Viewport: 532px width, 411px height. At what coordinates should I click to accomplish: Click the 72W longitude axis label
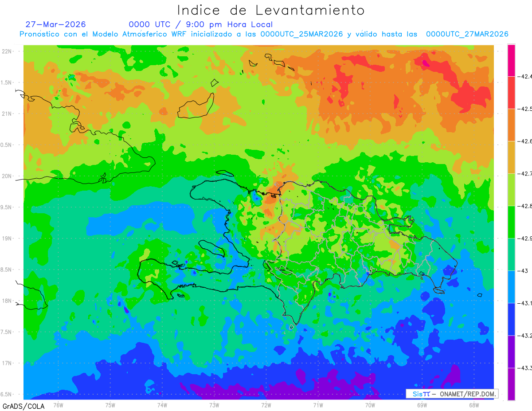tap(266, 405)
